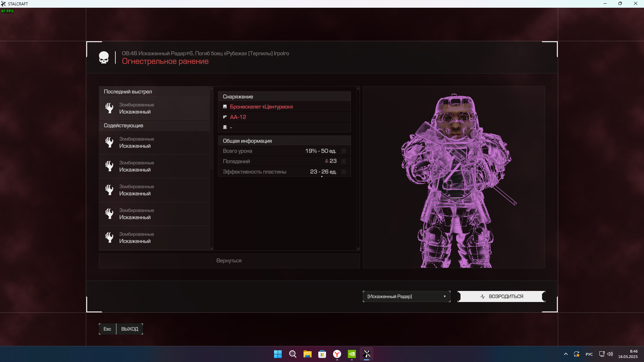Screen dimensions: 644x362
Task: Click killer list scrollbar down arrow
Action: click(x=211, y=249)
